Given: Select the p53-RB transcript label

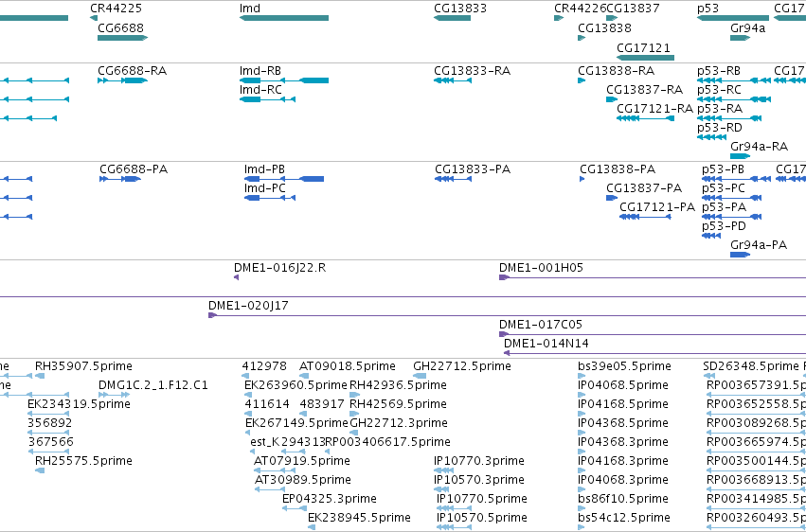Looking at the screenshot, I should [x=719, y=71].
